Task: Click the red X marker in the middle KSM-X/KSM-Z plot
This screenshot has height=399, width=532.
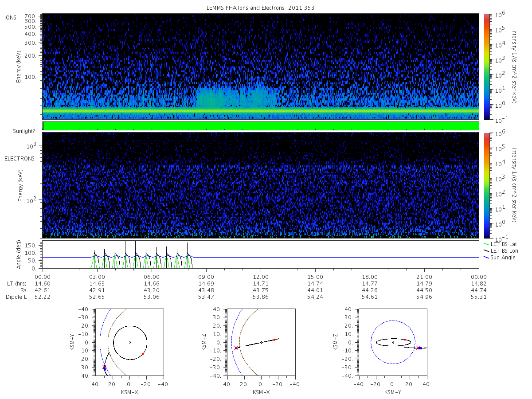Action: (236, 348)
